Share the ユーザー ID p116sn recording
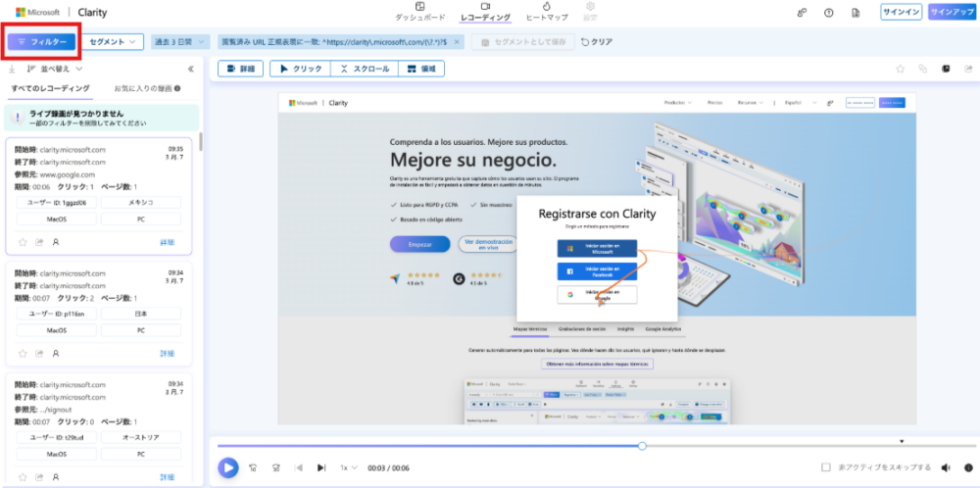The height and width of the screenshot is (488, 980). [x=39, y=354]
